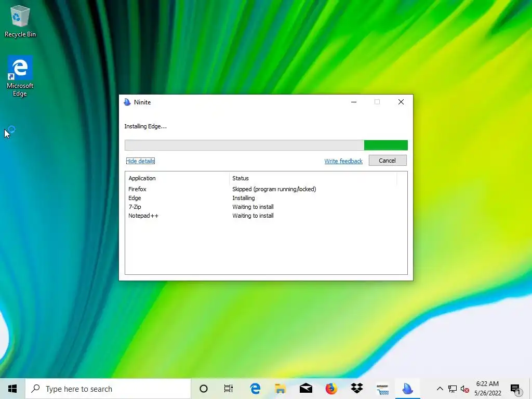Open Amazon shortcut on taskbar
Screen dimensions: 532x399
tap(382, 389)
